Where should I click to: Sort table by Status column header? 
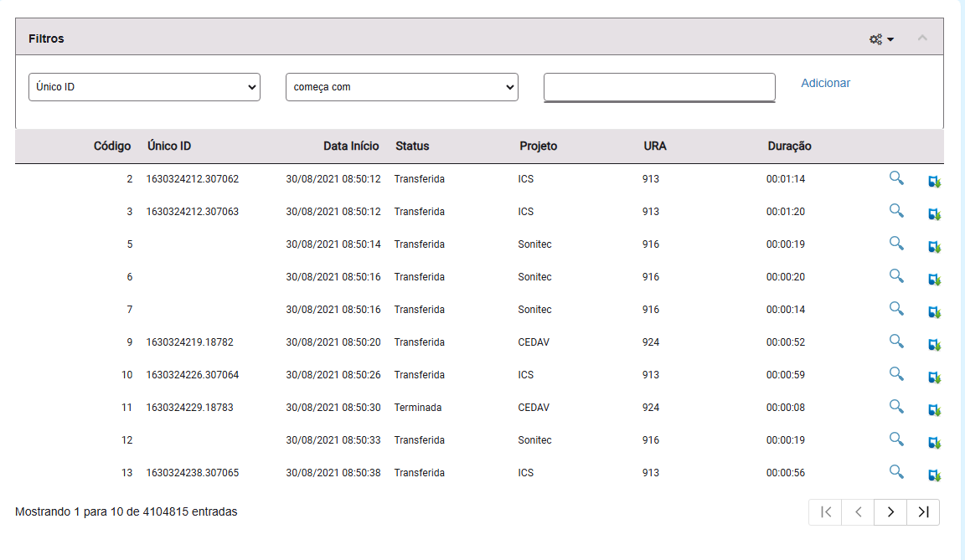click(x=412, y=146)
